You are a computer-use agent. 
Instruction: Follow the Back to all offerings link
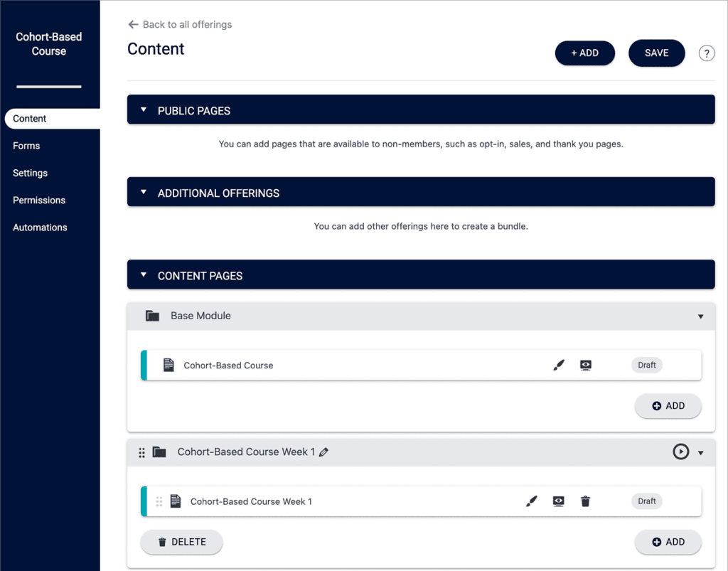click(x=178, y=23)
